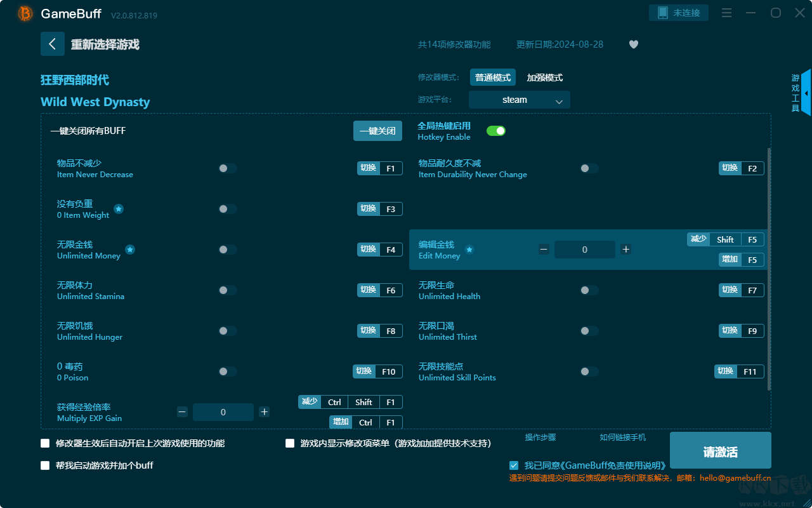This screenshot has height=508, width=812.
Task: Open the 操作步骤 link
Action: 540,438
